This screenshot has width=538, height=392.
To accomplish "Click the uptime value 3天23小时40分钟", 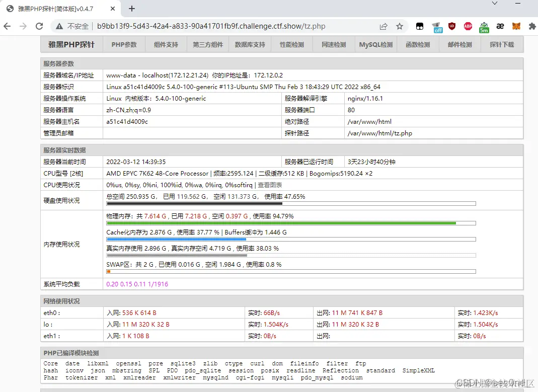I will [371, 162].
